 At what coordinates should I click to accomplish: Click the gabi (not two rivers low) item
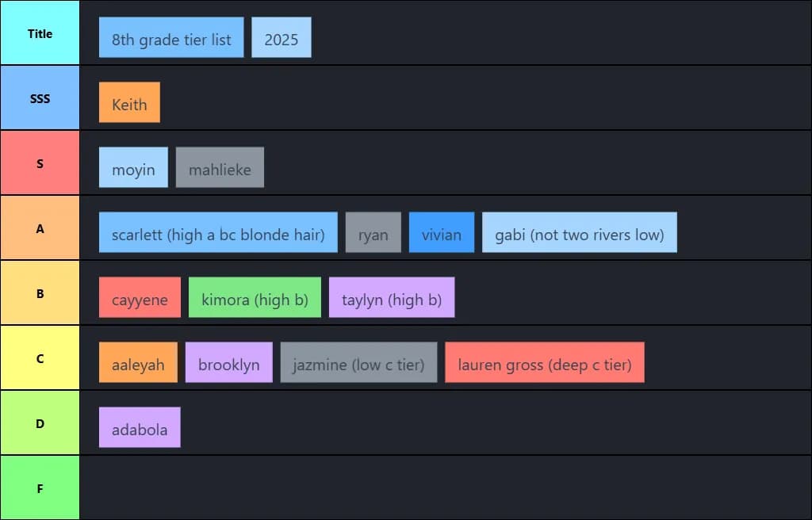pos(579,233)
